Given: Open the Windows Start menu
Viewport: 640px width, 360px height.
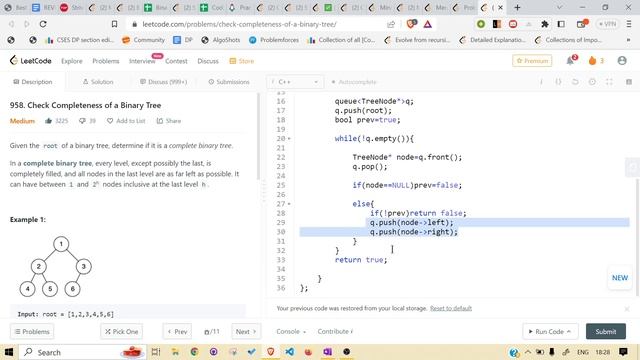Looking at the screenshot, I should coord(9,352).
